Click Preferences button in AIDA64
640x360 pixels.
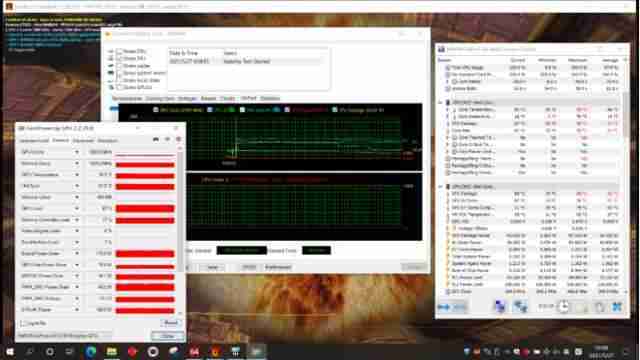(278, 267)
